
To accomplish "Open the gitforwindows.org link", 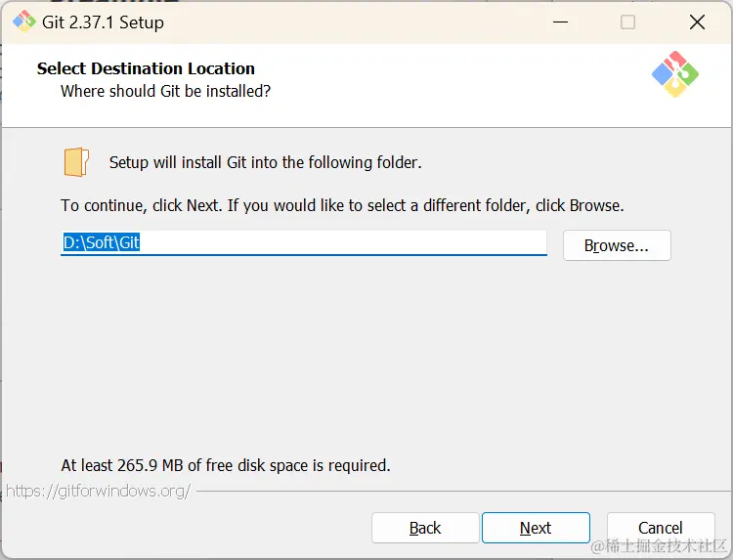I will [x=98, y=491].
